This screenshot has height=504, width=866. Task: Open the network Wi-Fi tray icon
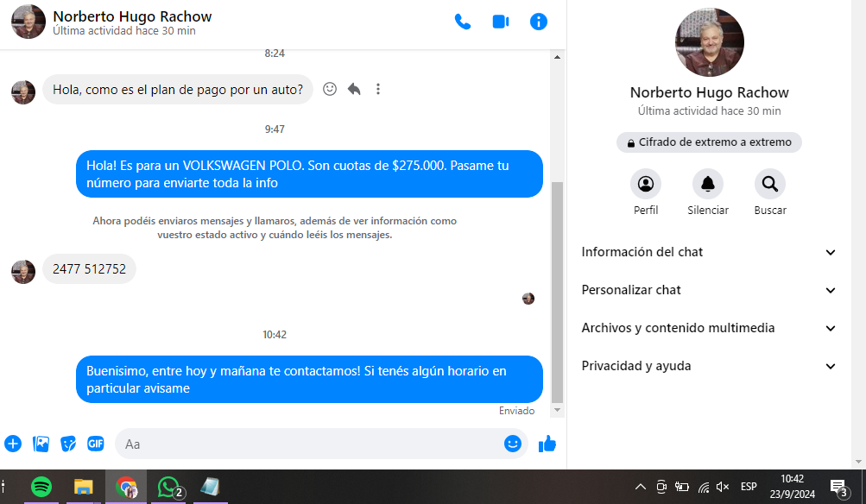pos(703,487)
